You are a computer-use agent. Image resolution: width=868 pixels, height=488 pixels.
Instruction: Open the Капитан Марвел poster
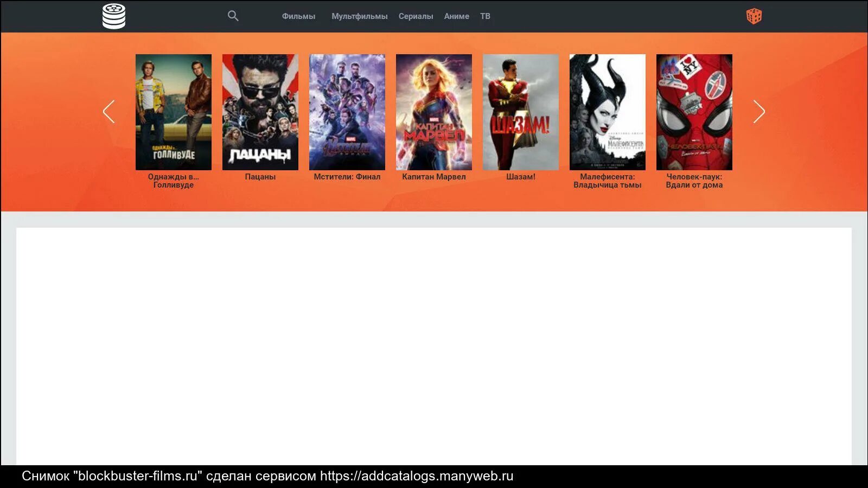(x=434, y=112)
